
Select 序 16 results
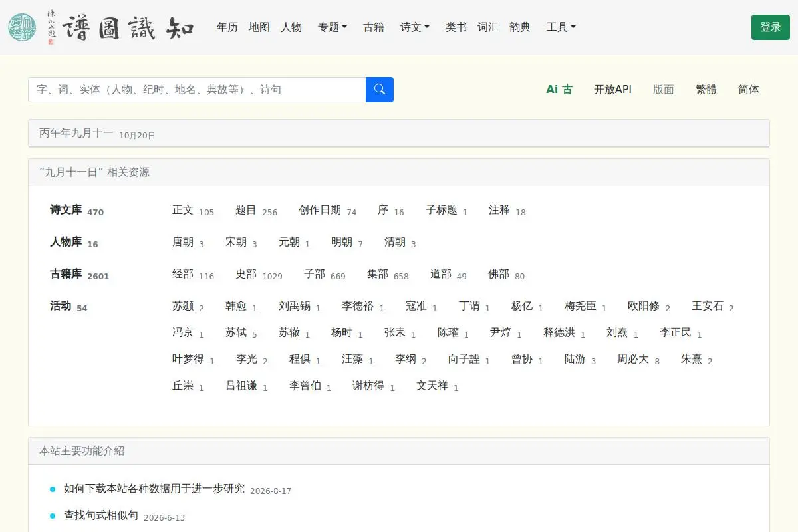click(391, 211)
